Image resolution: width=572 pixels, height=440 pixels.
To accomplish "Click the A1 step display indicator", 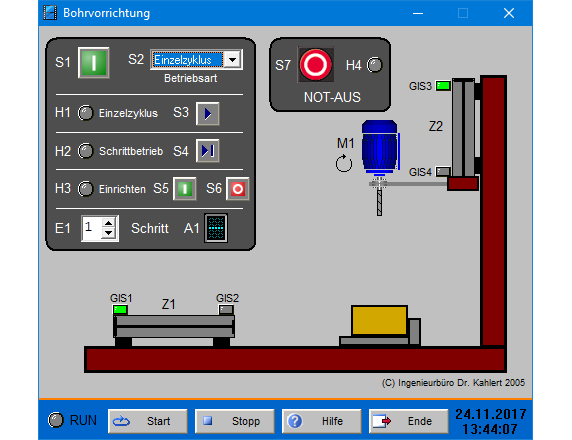I will (x=216, y=228).
